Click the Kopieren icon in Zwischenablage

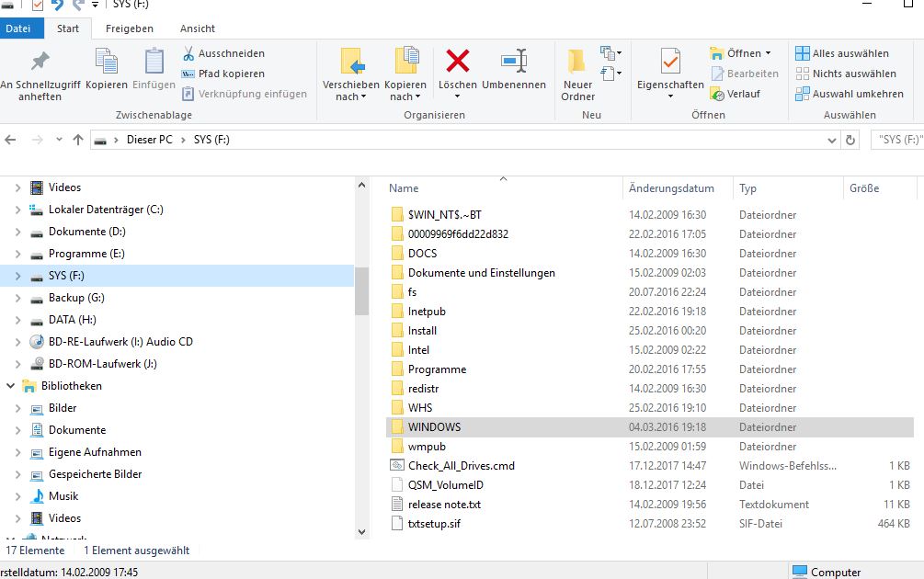point(107,62)
